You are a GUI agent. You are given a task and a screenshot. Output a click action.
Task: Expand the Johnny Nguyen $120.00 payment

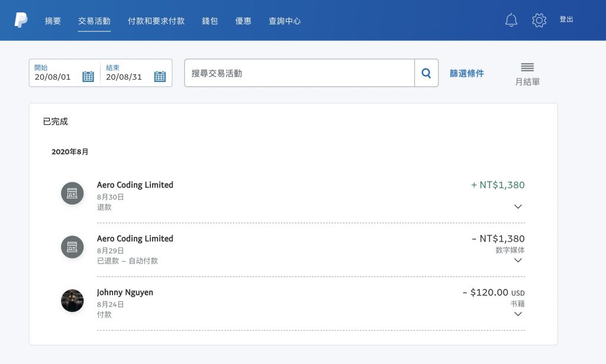point(518,314)
